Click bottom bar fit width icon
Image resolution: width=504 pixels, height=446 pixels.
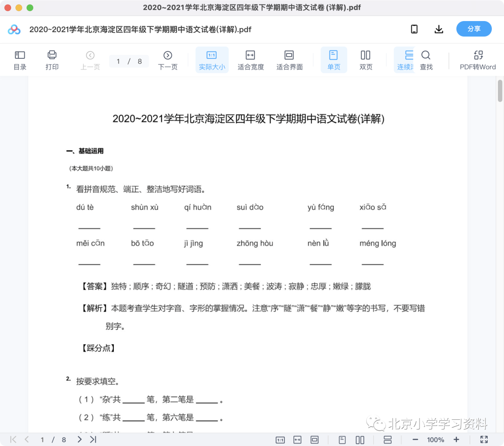(x=297, y=440)
